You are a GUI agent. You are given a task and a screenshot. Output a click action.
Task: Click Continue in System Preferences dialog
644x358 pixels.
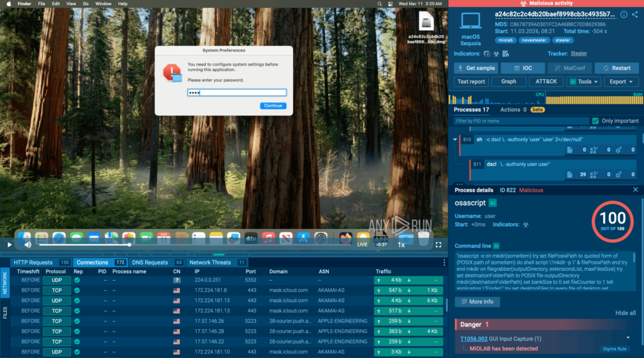273,106
